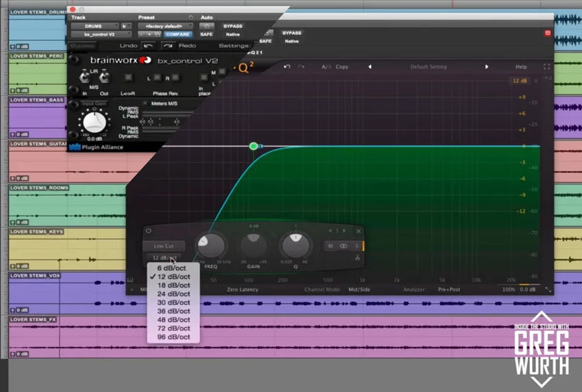Click the preset save icon beside COMPARE
582x392 pixels.
tap(157, 34)
